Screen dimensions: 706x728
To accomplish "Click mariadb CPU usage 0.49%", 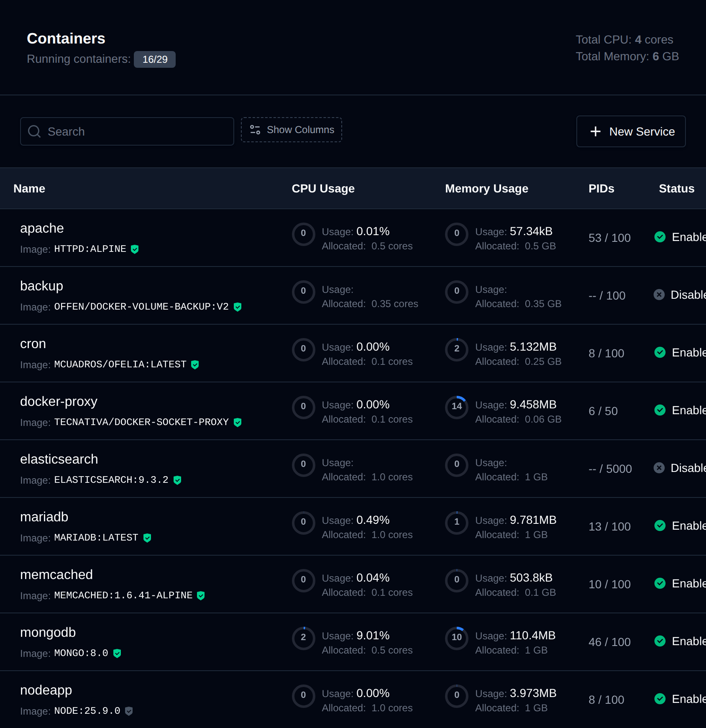I will point(373,520).
